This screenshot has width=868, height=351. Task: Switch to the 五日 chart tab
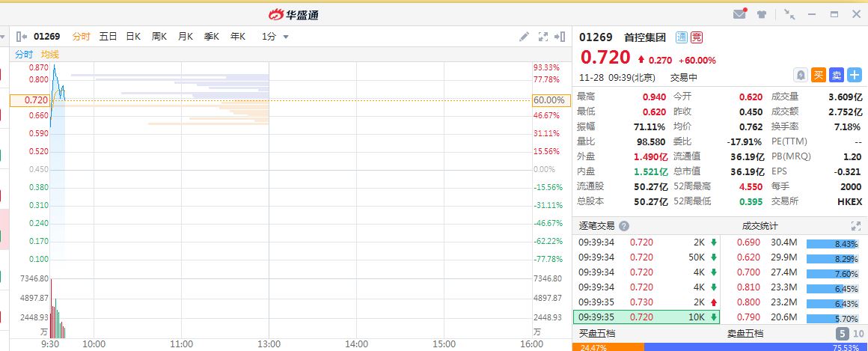[x=108, y=36]
